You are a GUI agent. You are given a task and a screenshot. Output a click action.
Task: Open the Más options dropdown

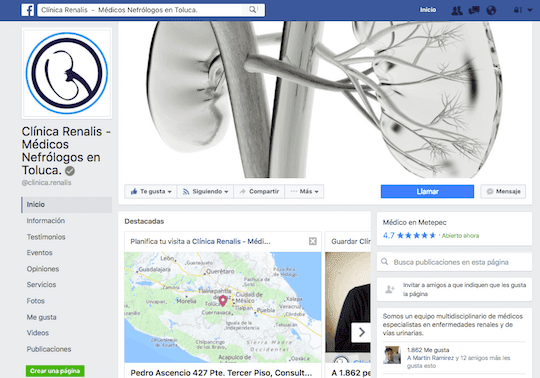pos(304,191)
